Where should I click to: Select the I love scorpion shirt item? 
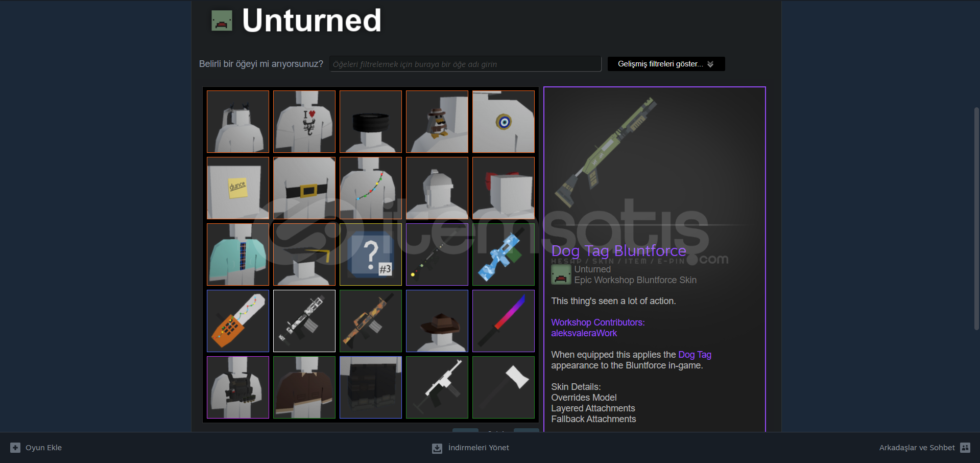coord(304,122)
